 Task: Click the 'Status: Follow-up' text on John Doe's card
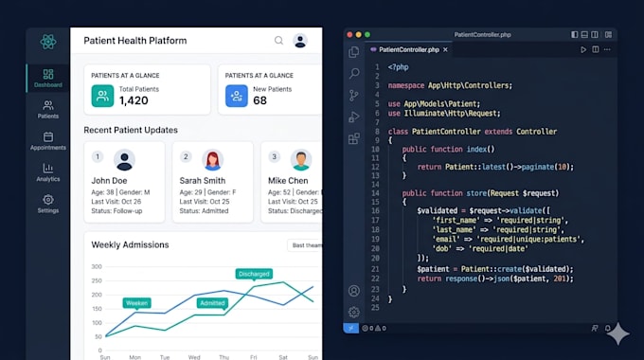pos(116,211)
